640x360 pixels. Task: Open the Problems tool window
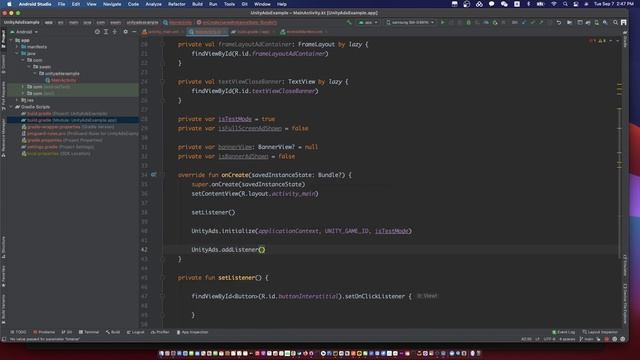pos(44,332)
